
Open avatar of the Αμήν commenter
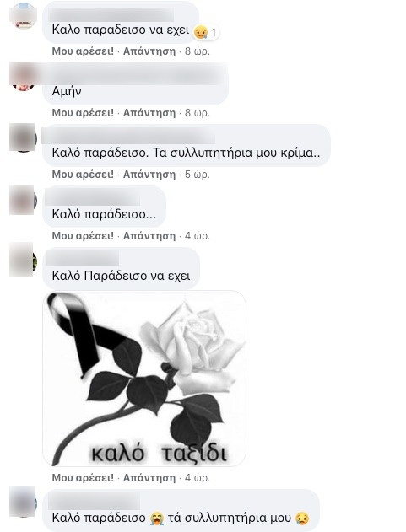tap(23, 77)
